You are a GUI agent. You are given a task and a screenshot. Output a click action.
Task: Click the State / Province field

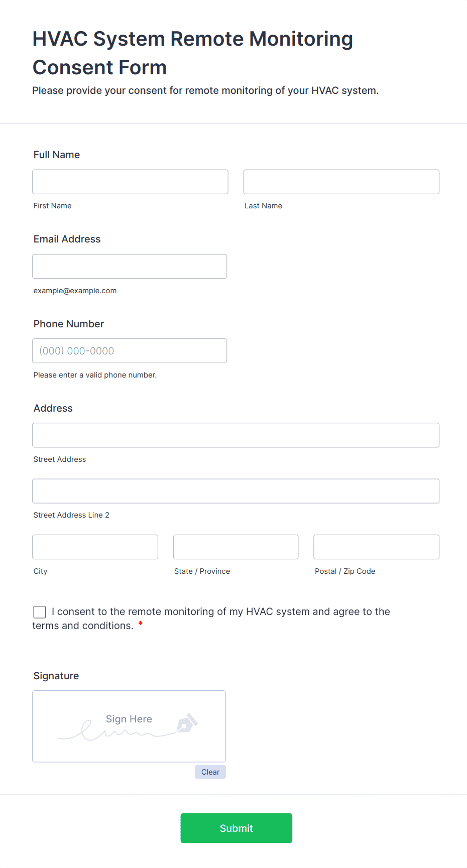tap(236, 547)
